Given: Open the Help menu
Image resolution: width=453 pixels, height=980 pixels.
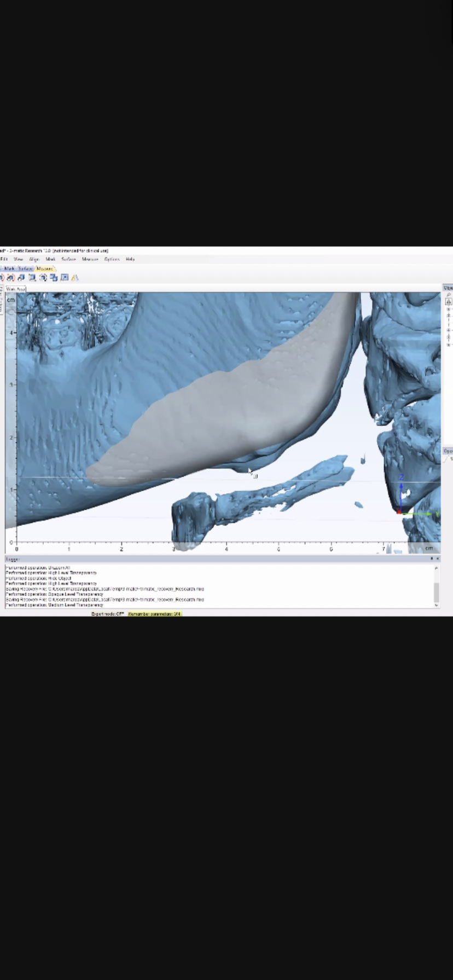Looking at the screenshot, I should click(130, 259).
